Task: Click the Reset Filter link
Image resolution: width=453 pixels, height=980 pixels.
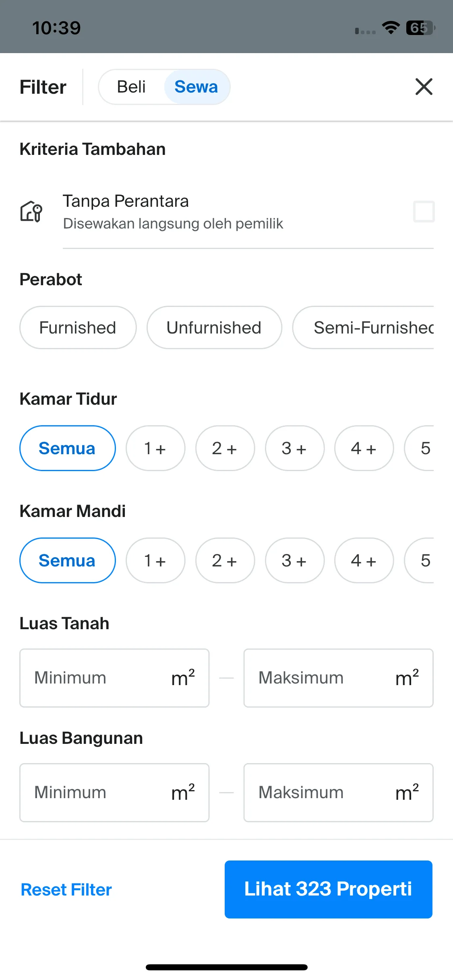Action: coord(66,889)
